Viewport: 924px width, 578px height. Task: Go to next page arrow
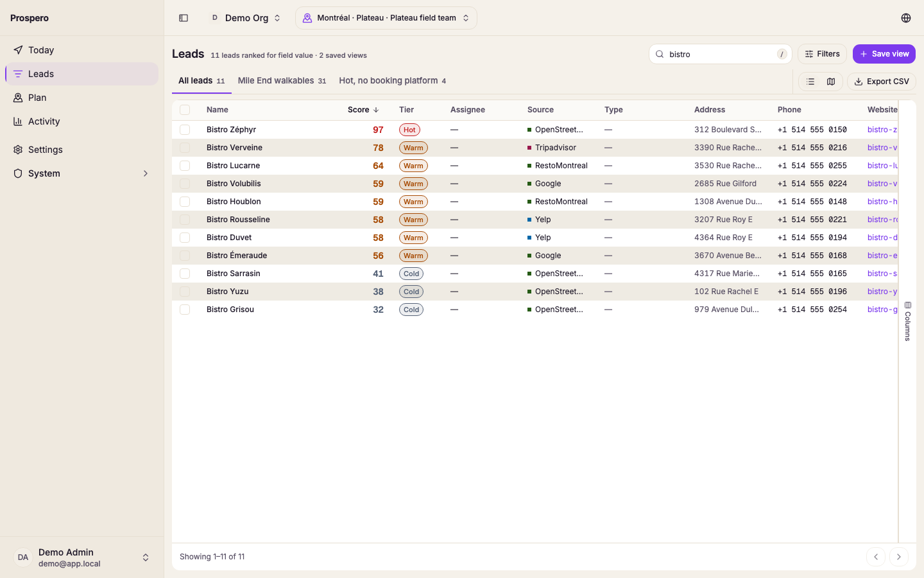pyautogui.click(x=899, y=557)
